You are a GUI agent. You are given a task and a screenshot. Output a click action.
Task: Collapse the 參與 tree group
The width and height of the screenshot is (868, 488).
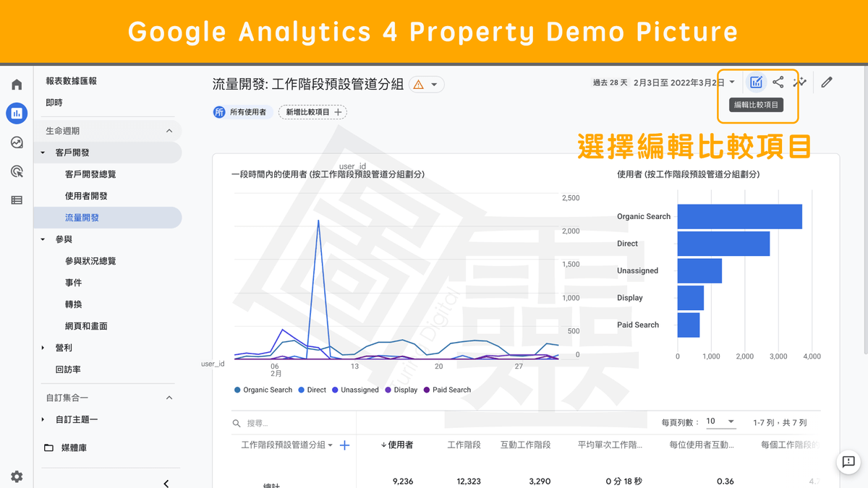[43, 239]
